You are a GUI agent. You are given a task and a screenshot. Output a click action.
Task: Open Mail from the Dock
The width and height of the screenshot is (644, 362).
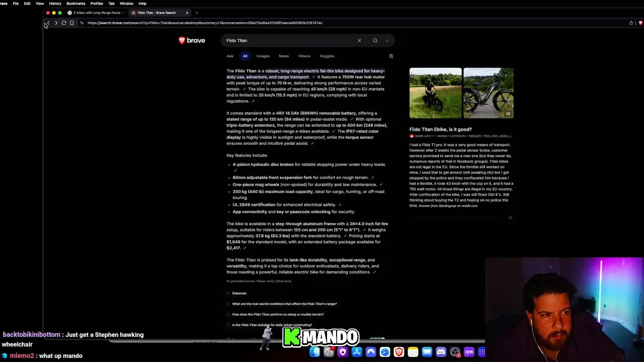coord(427,352)
